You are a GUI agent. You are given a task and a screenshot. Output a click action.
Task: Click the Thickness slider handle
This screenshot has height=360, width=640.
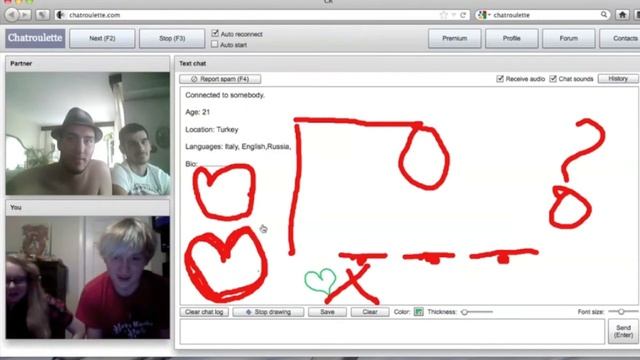coord(464,312)
